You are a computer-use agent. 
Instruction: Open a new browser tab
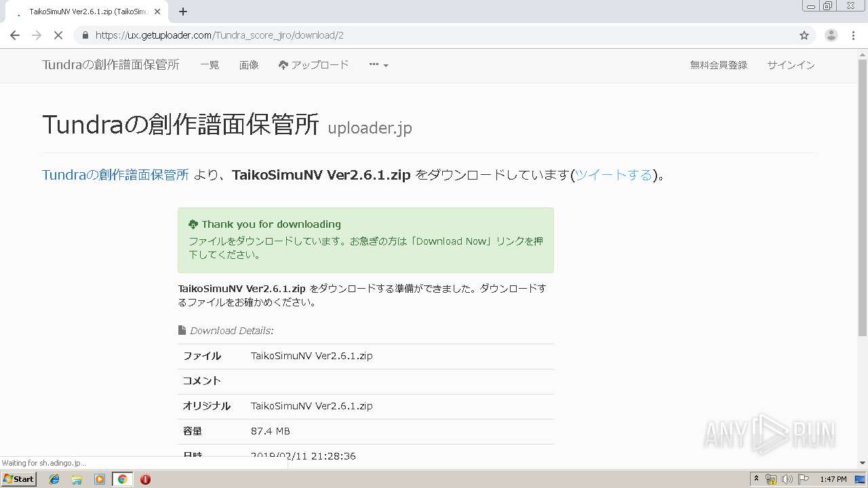tap(183, 12)
